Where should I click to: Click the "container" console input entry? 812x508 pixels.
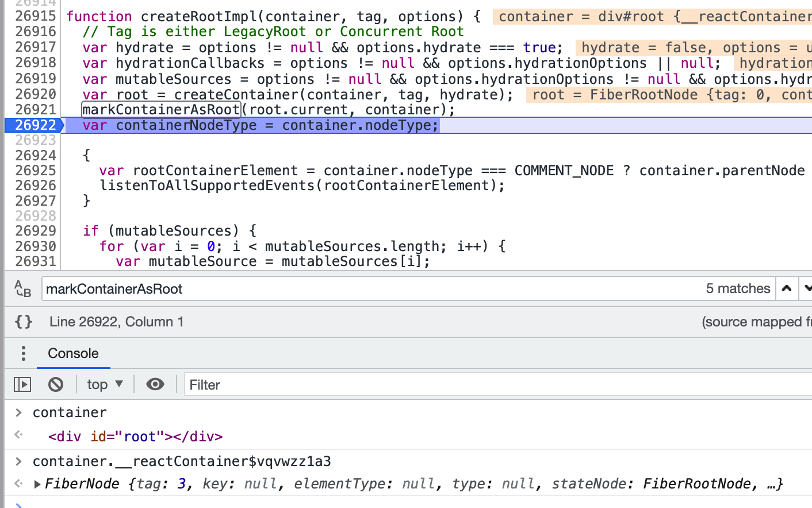coord(70,413)
